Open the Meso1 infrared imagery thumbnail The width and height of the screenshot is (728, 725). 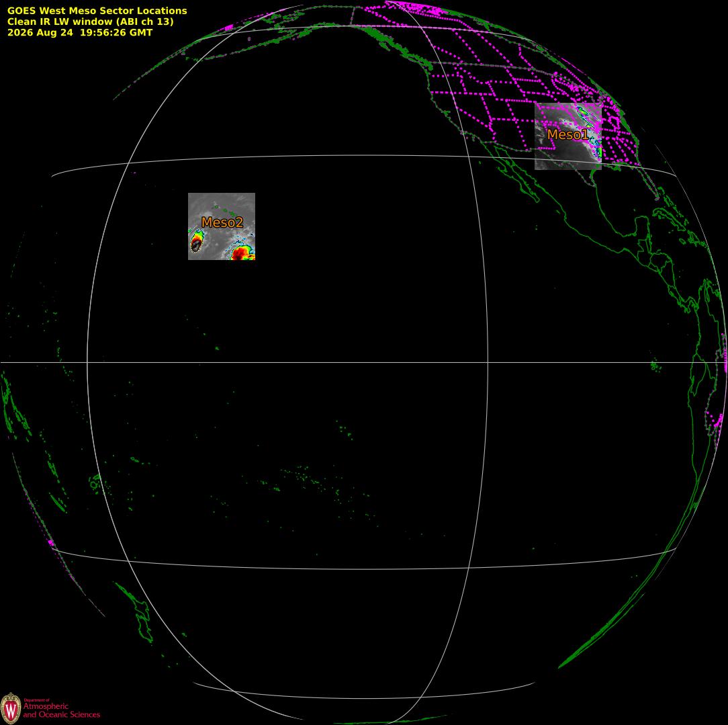pos(567,136)
